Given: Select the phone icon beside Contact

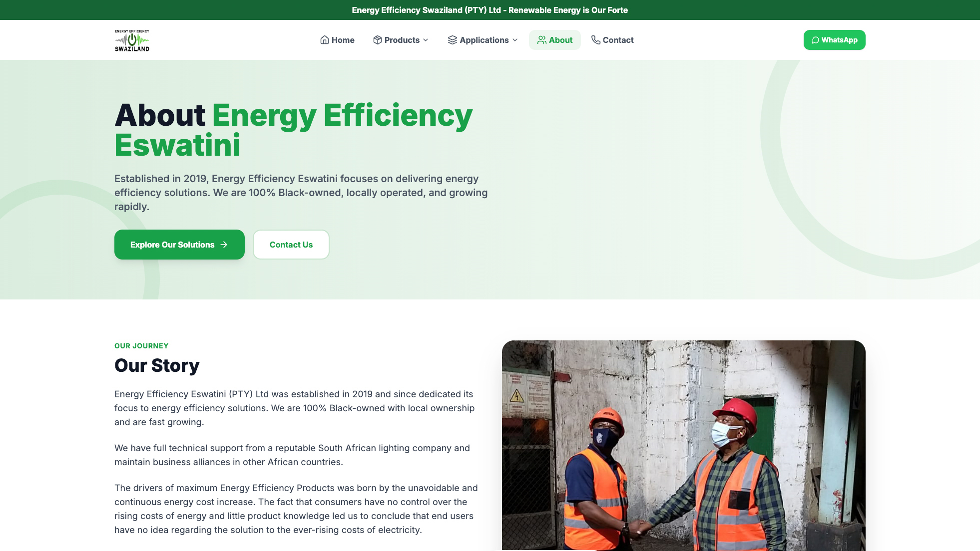Looking at the screenshot, I should [595, 40].
